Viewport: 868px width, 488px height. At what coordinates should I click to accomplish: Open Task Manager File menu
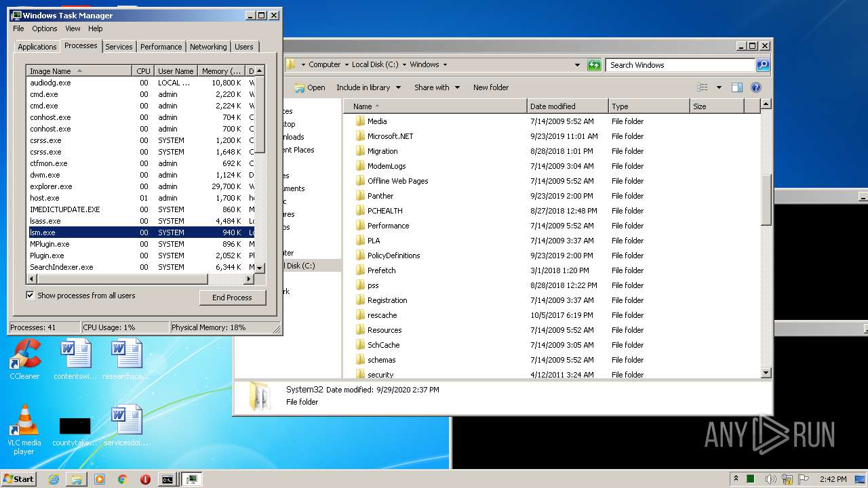coord(18,28)
